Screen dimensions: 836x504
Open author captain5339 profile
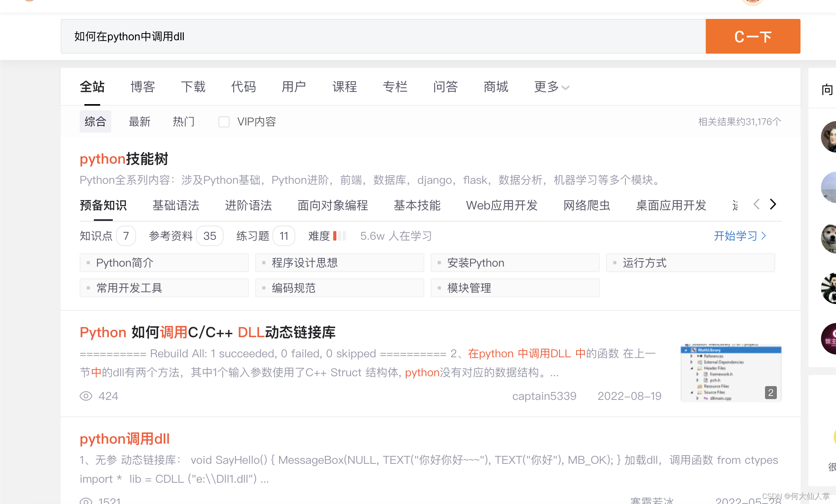(544, 396)
